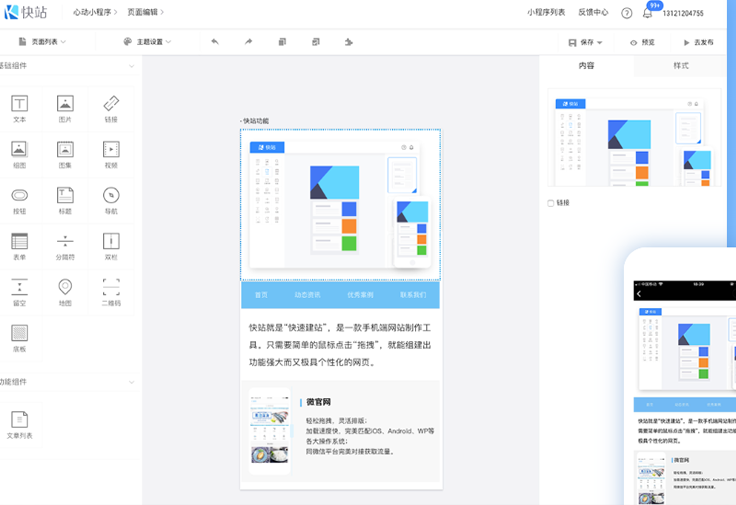
Task: Click the paste-page icon before the clear icon
Action: [x=315, y=42]
